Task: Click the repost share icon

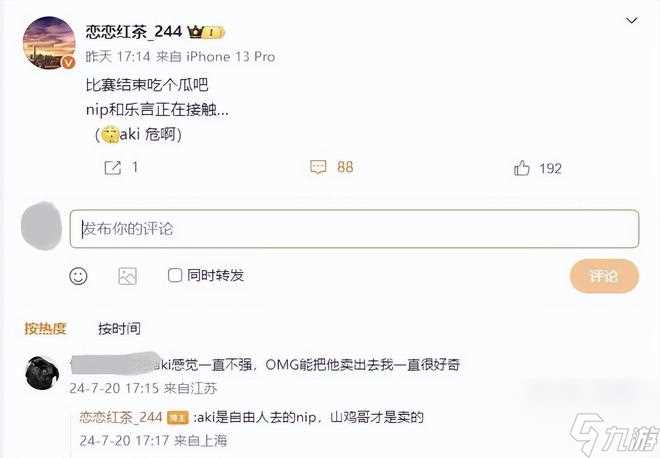Action: point(112,168)
